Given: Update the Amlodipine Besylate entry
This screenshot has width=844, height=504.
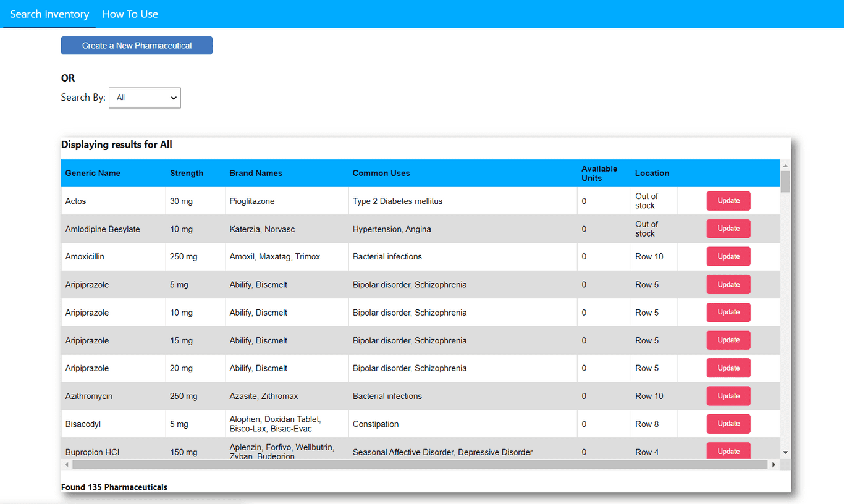Looking at the screenshot, I should 728,229.
